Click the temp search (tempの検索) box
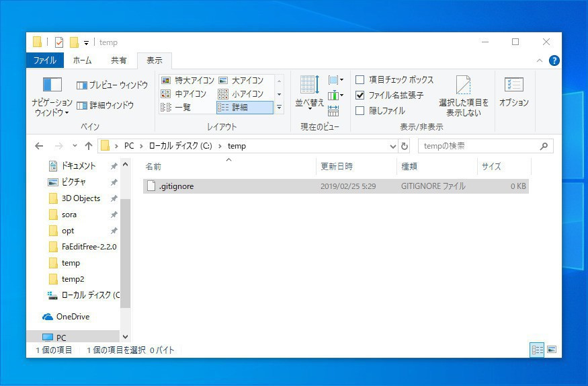588x386 pixels. coord(477,146)
